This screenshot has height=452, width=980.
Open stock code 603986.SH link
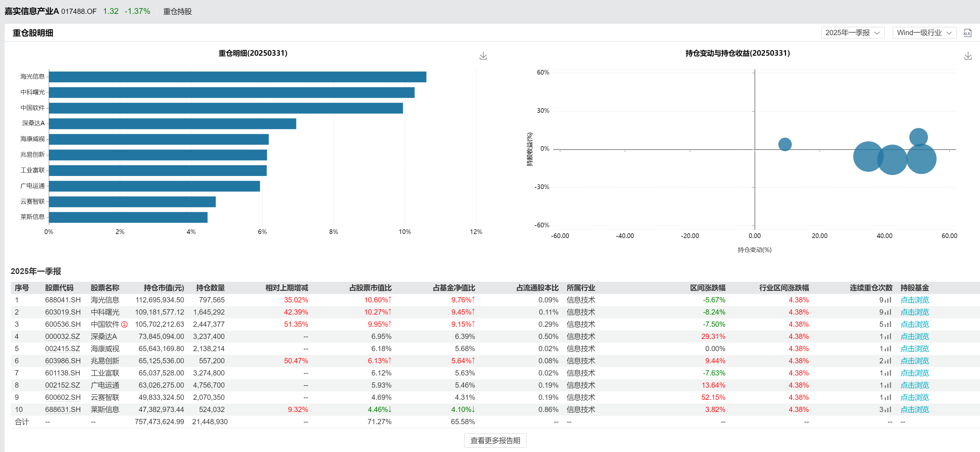click(x=63, y=361)
